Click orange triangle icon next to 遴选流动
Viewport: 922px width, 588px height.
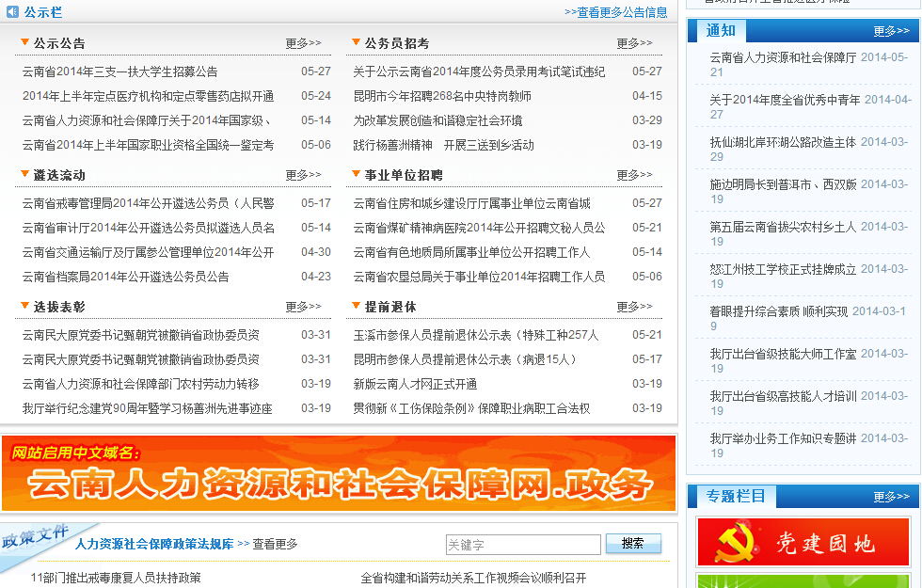coord(24,173)
